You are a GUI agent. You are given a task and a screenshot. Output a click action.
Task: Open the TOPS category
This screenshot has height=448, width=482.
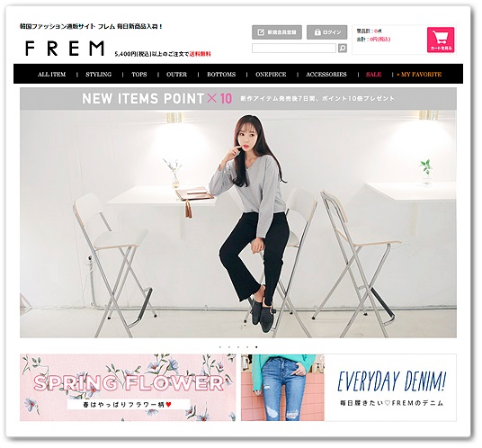139,74
